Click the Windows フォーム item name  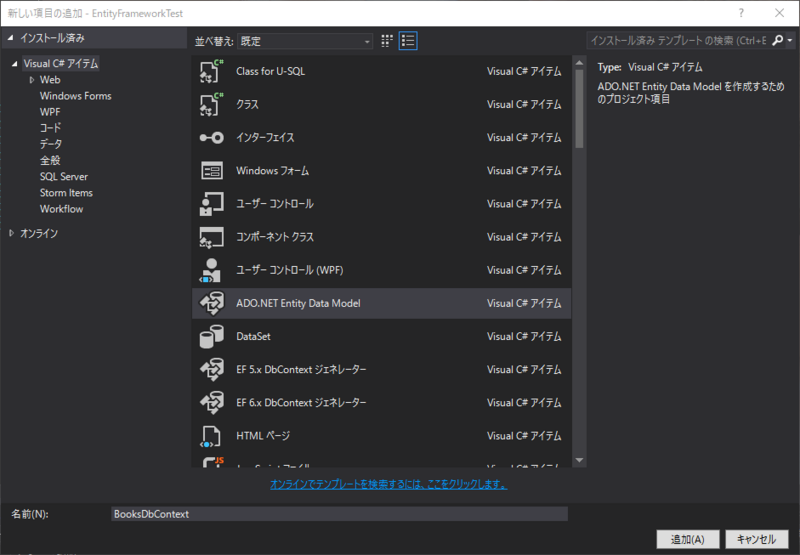[x=272, y=171]
